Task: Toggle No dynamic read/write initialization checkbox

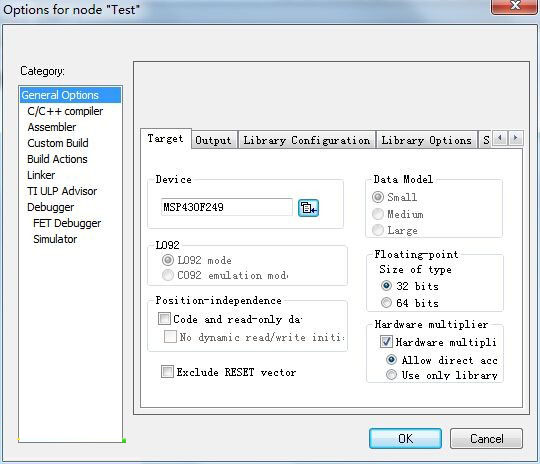Action: click(x=170, y=337)
